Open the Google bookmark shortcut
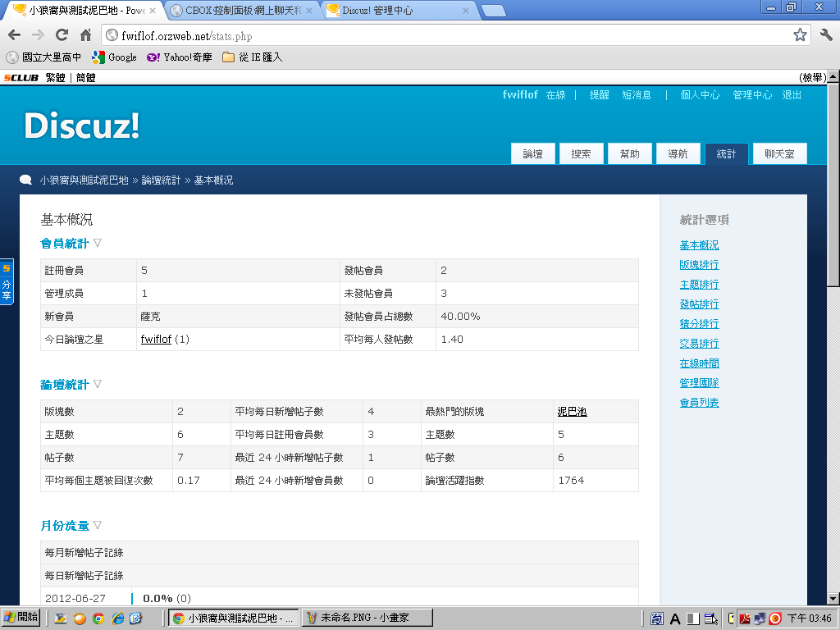Viewport: 840px width, 630px height. (x=114, y=57)
